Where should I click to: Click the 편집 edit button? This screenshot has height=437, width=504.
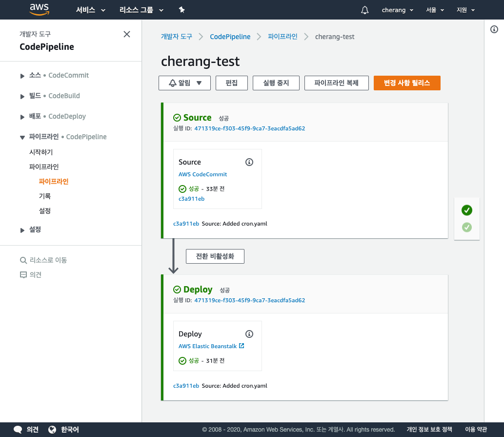[231, 83]
